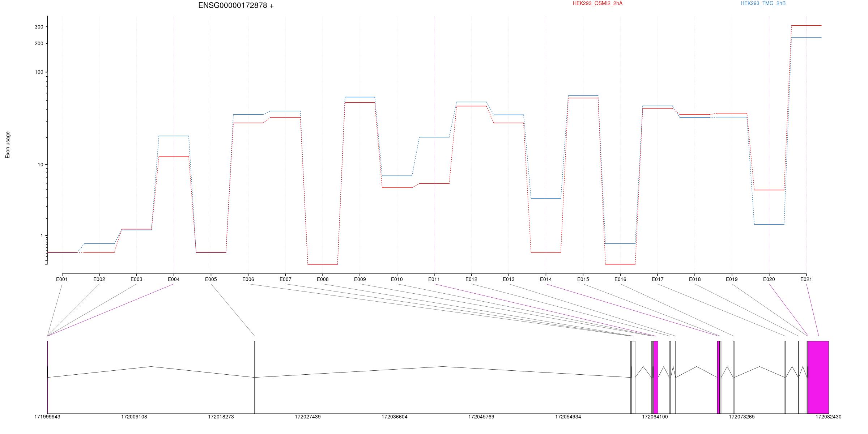The height and width of the screenshot is (434, 868).
Task: Click the Exon usage axis label
Action: click(x=8, y=145)
